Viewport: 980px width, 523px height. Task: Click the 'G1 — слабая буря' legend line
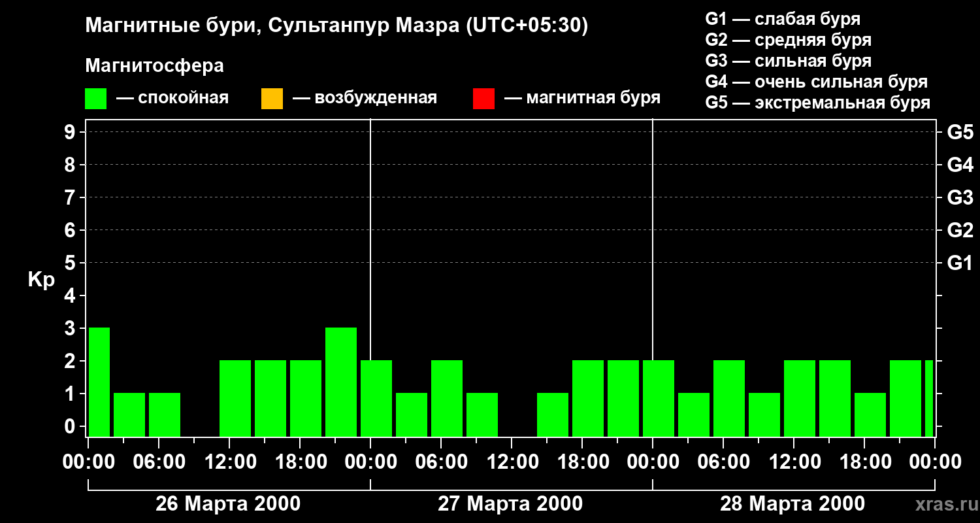[x=783, y=19]
